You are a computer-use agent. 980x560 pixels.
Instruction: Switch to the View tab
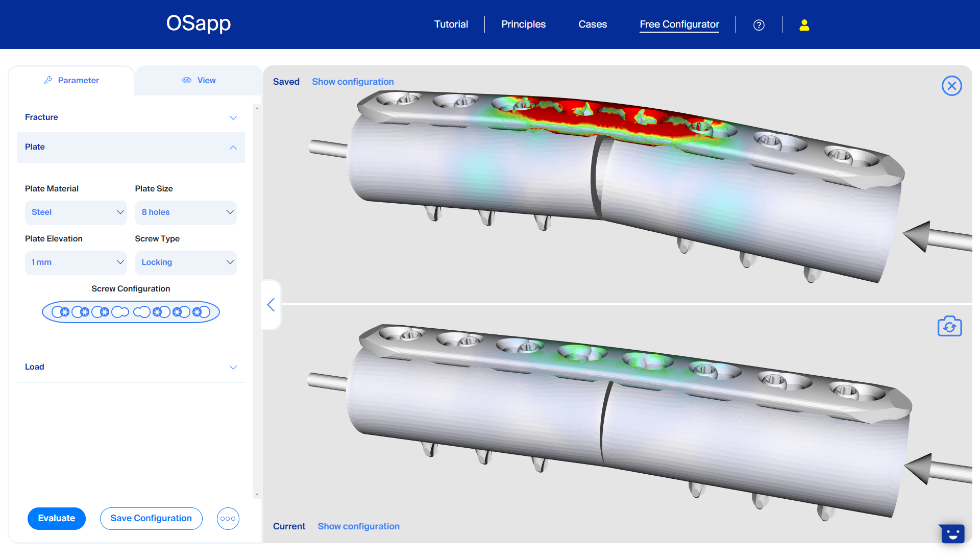199,81
